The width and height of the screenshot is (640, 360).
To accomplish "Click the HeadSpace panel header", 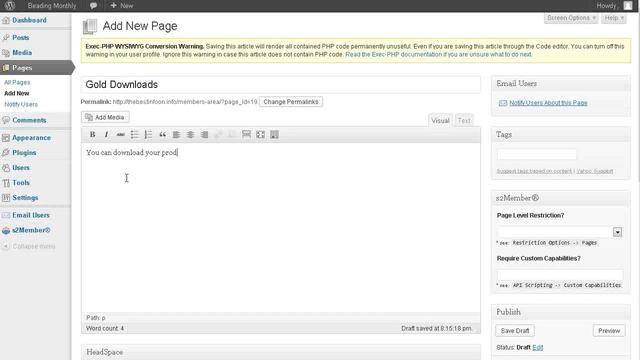I will click(281, 352).
